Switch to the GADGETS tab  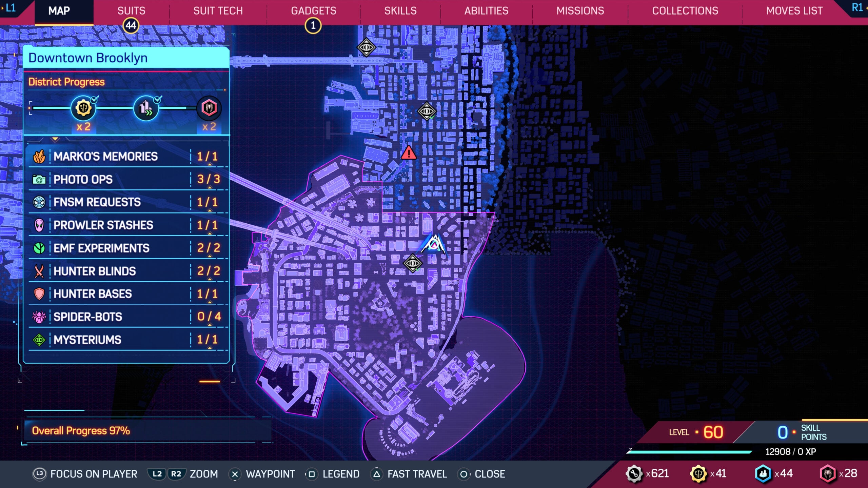coord(313,11)
